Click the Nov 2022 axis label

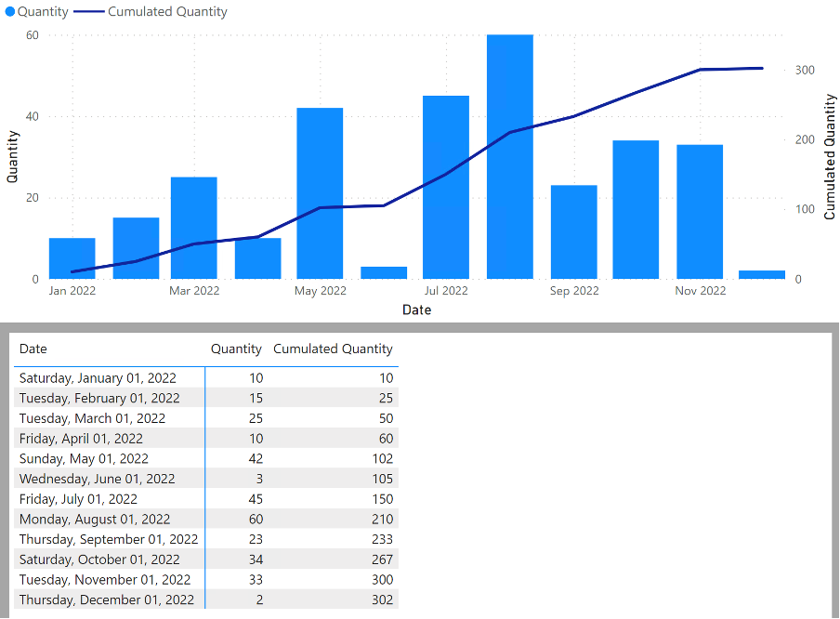[x=701, y=291]
